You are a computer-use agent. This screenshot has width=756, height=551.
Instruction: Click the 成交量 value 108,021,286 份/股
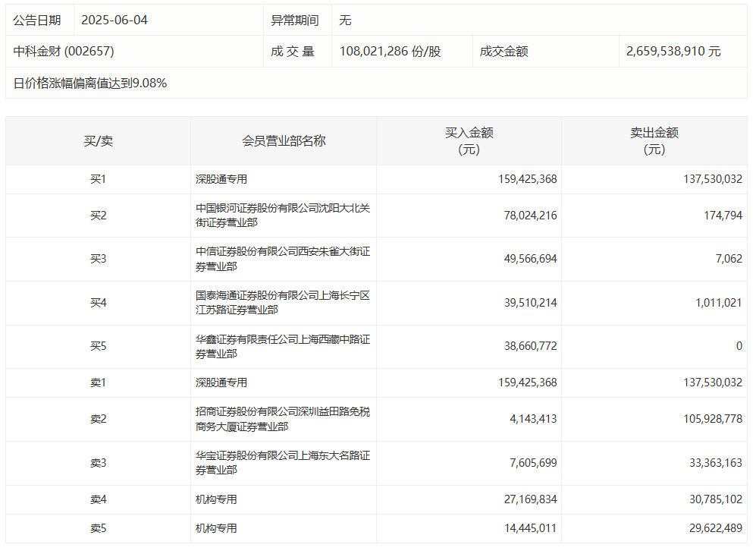(390, 52)
